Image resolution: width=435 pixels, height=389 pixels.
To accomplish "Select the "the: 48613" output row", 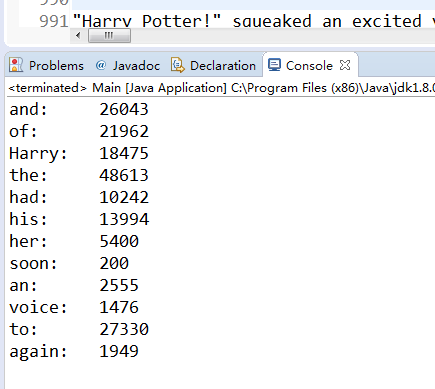I will [x=79, y=175].
